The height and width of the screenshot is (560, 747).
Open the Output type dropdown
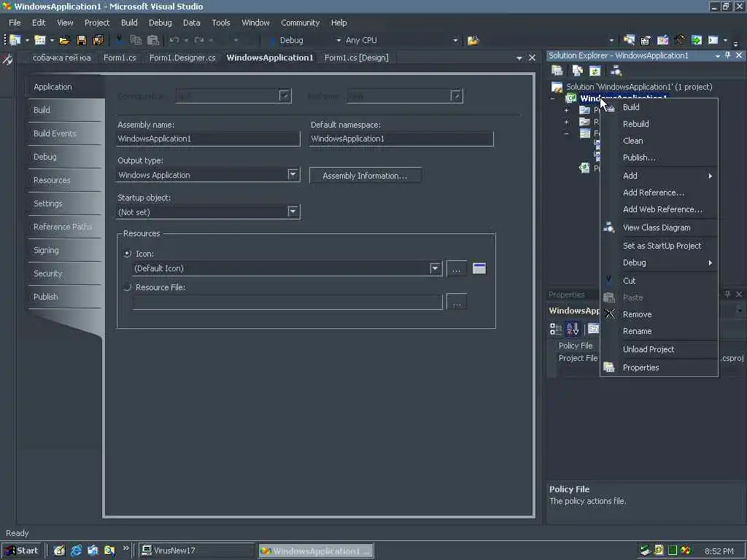click(x=293, y=175)
